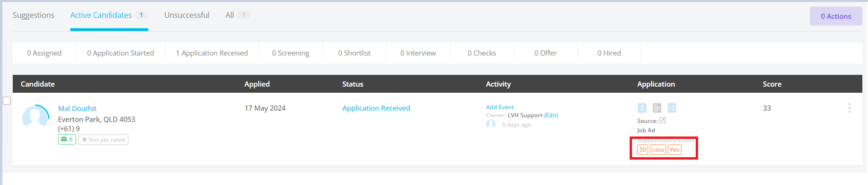Edit the application Source pencil icon

tap(663, 121)
